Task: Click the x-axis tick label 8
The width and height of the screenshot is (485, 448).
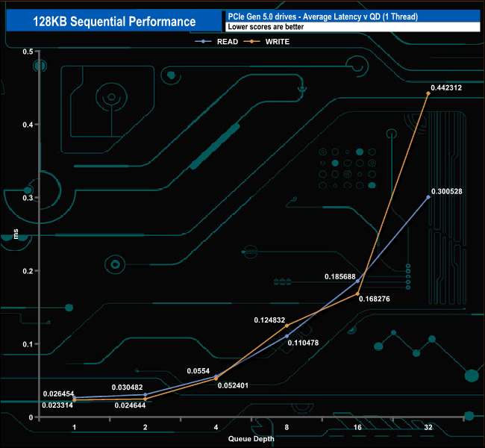Action: point(287,428)
